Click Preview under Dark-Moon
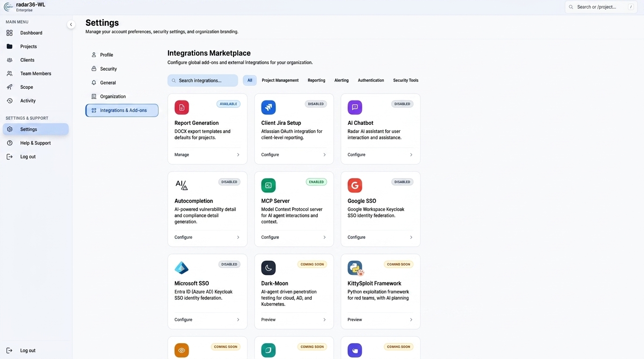The image size is (644, 359). (x=268, y=320)
